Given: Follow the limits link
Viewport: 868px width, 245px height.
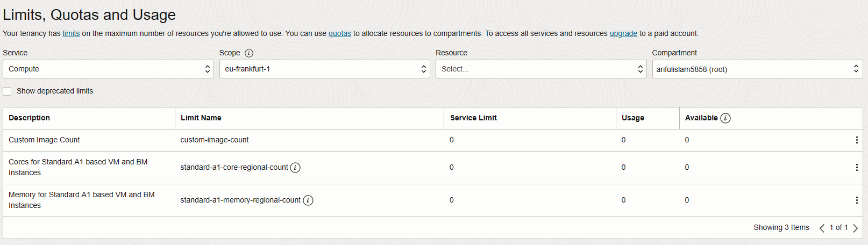Looking at the screenshot, I should coord(71,33).
